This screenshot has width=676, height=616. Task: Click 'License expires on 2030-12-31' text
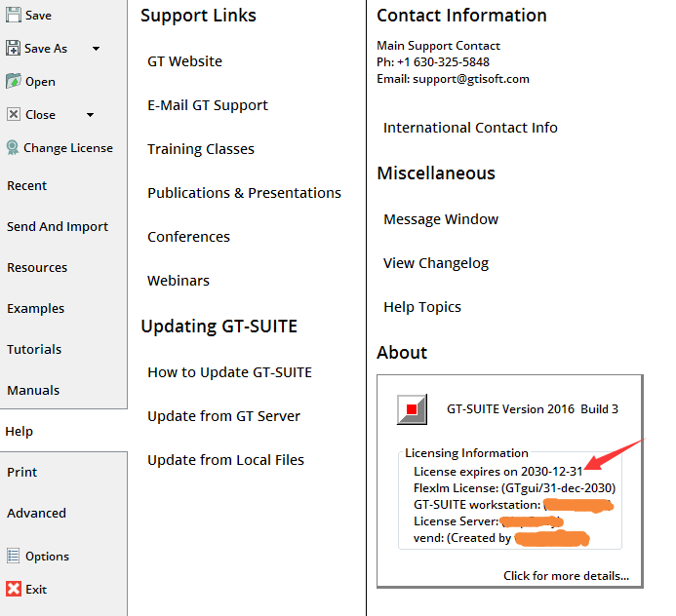coord(497,472)
